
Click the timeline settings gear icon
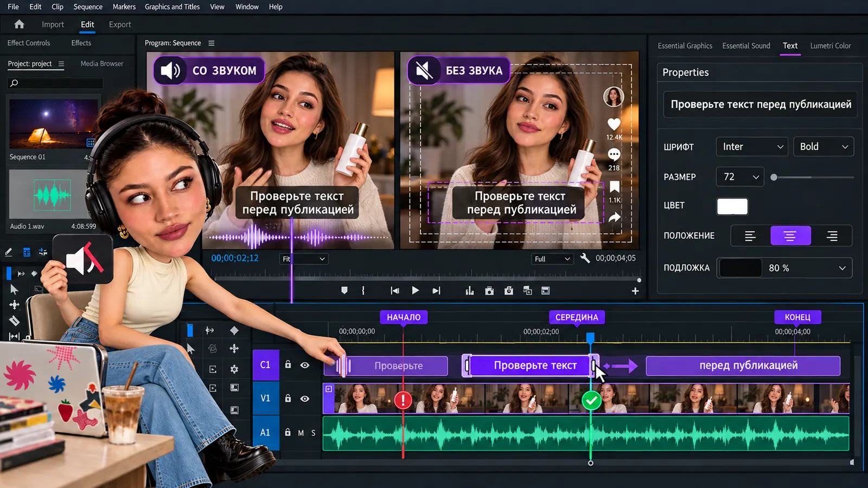tap(234, 369)
